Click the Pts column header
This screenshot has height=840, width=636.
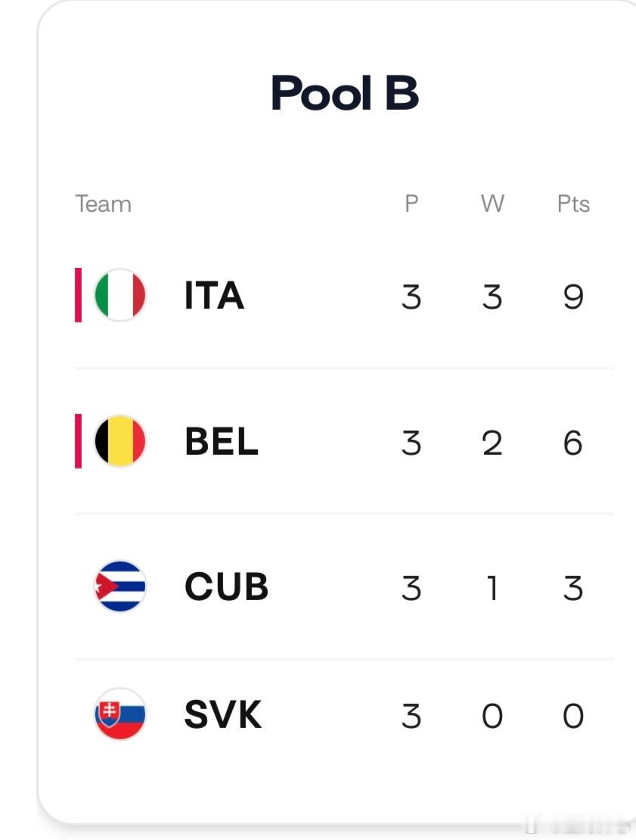[573, 204]
